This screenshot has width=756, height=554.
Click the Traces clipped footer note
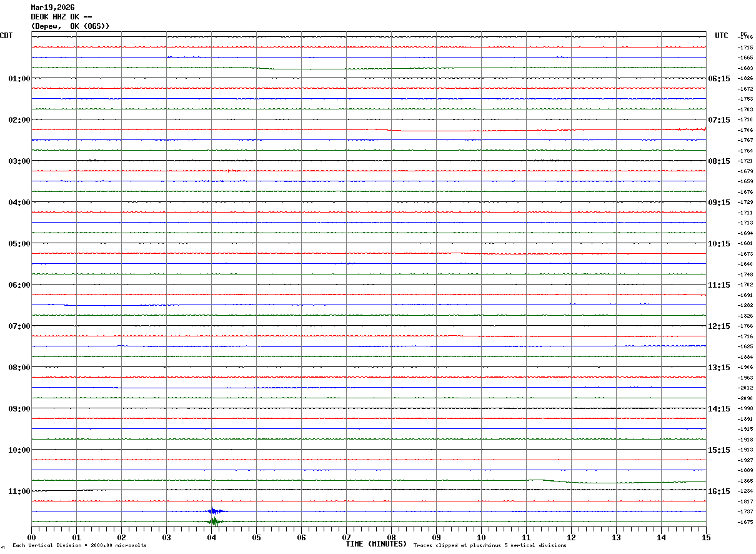490,546
